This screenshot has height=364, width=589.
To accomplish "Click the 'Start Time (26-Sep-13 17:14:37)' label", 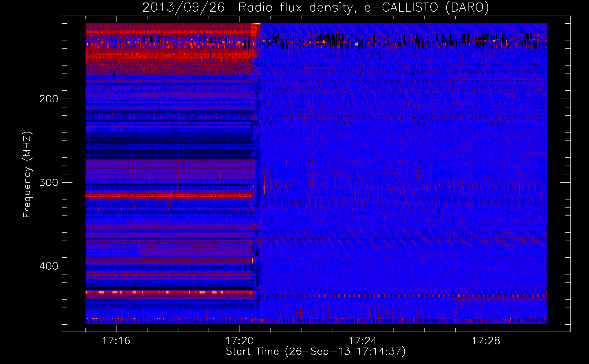I will [316, 352].
